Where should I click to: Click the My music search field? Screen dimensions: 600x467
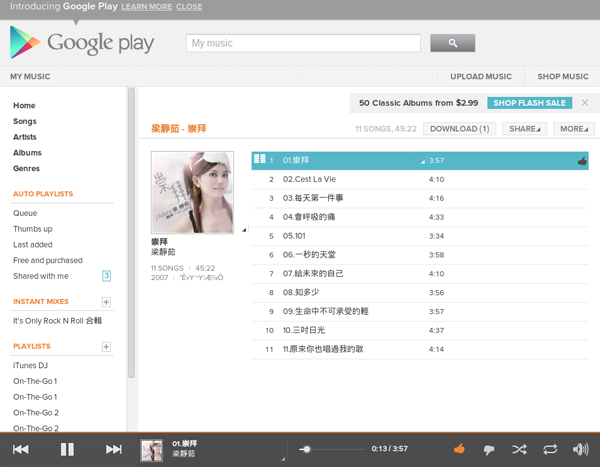pyautogui.click(x=303, y=43)
